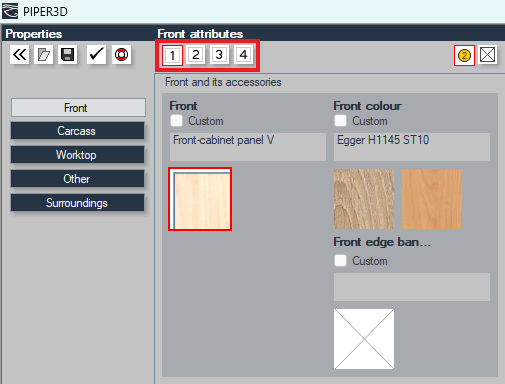Viewport: 505px width, 384px height.
Task: Click the double-chevron back icon
Action: click(x=19, y=54)
